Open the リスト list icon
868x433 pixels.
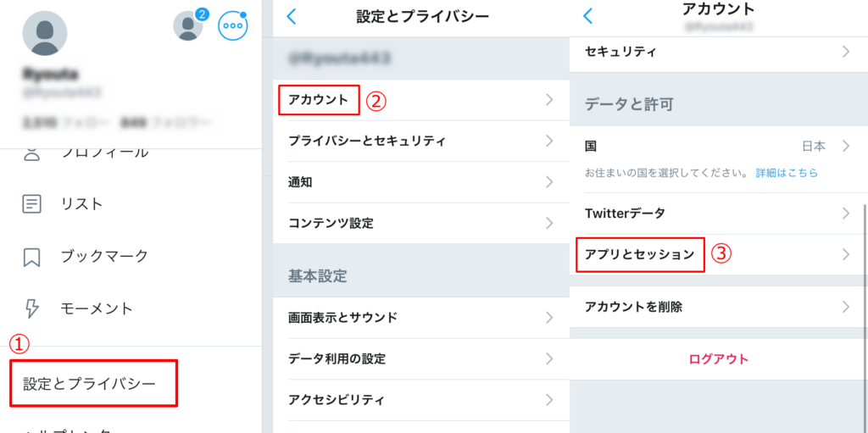coord(32,204)
